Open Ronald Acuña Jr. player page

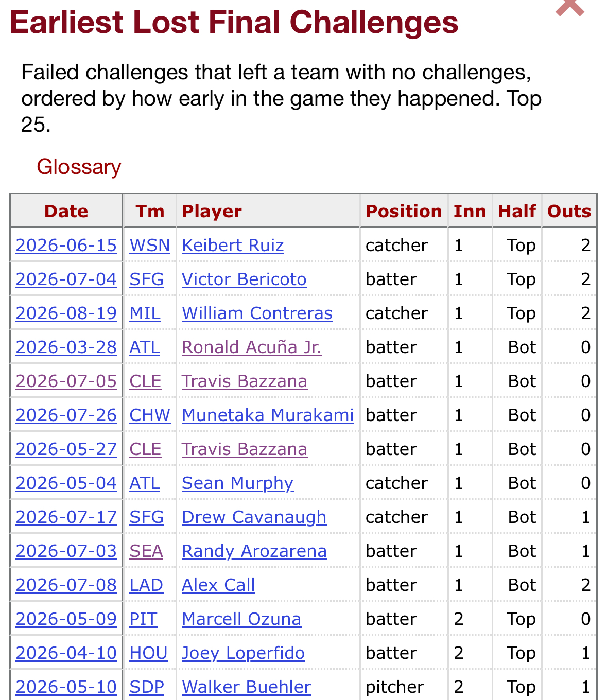click(x=252, y=347)
